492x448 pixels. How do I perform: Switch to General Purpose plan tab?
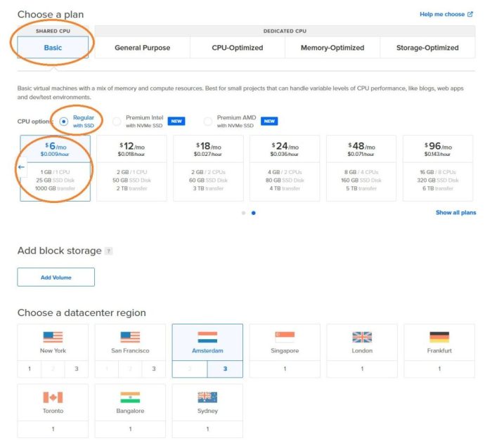pos(143,48)
